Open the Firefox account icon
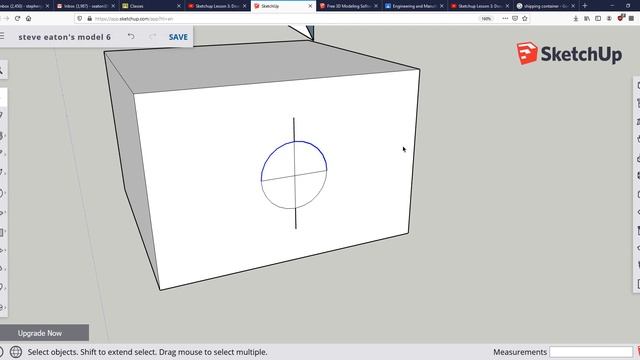The height and width of the screenshot is (360, 640). click(x=609, y=18)
